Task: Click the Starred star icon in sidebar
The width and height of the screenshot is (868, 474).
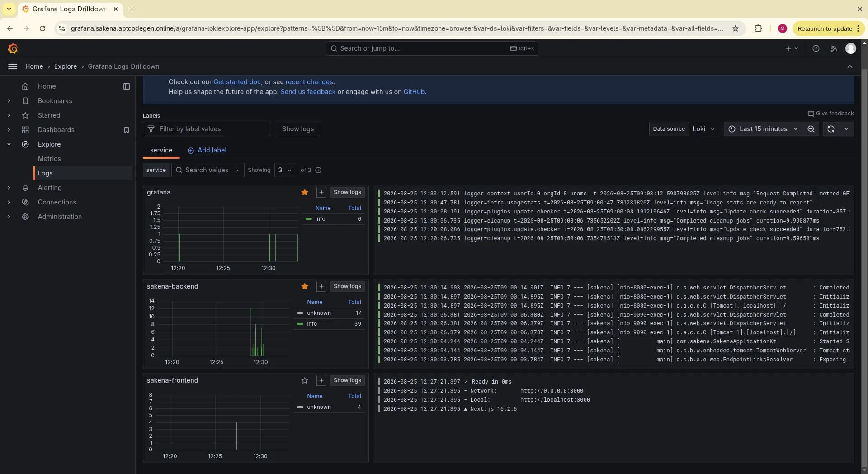Action: [x=25, y=115]
